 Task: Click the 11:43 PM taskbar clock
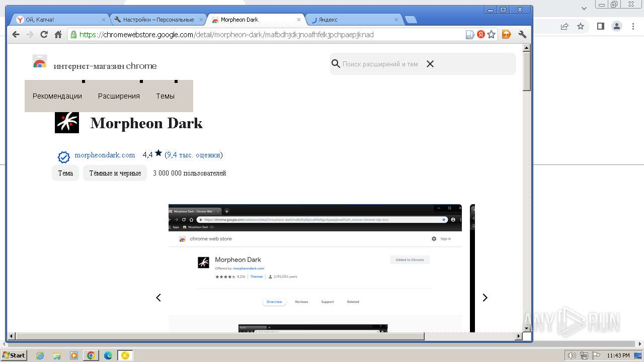pyautogui.click(x=618, y=355)
